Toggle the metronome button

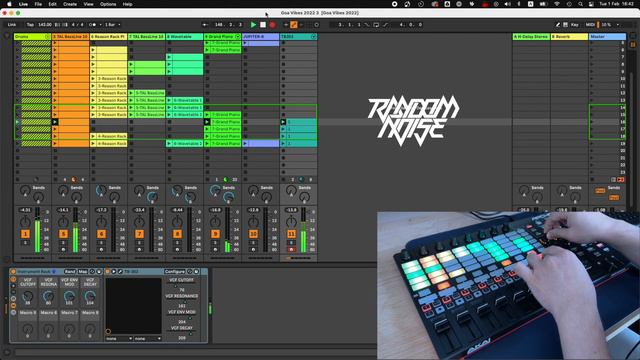[x=93, y=25]
